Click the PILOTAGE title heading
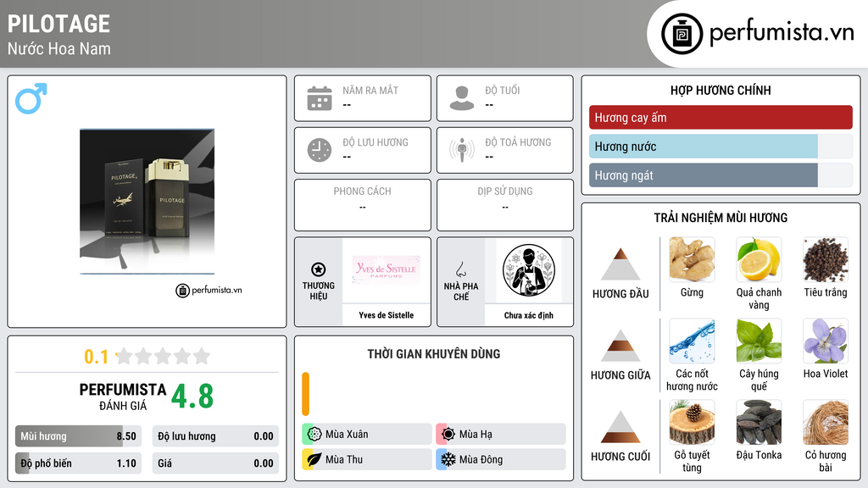This screenshot has height=488, width=868. click(58, 24)
